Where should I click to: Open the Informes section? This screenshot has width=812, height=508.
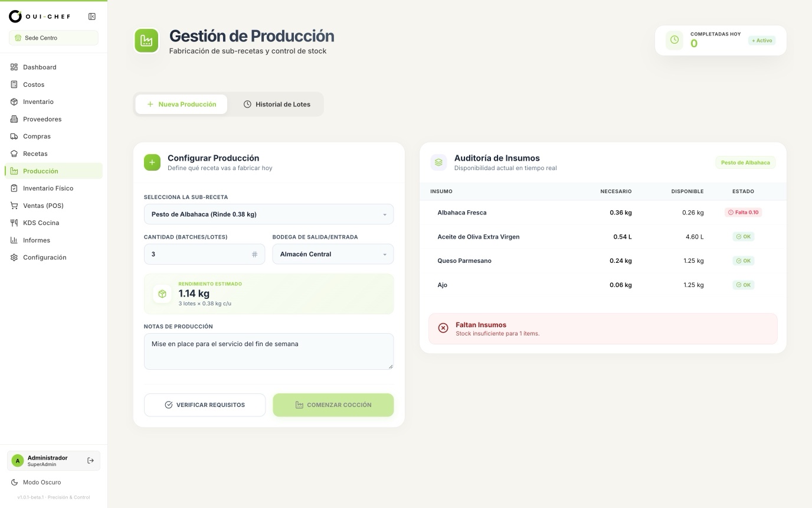pyautogui.click(x=54, y=240)
